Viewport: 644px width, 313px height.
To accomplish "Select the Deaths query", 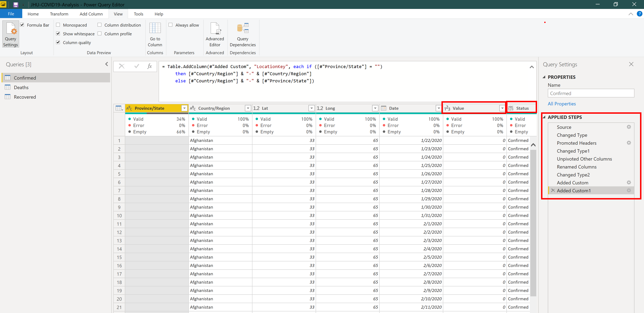I will coord(21,87).
